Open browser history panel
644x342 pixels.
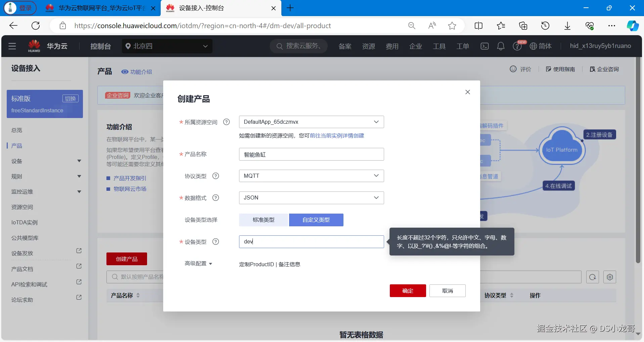(545, 25)
